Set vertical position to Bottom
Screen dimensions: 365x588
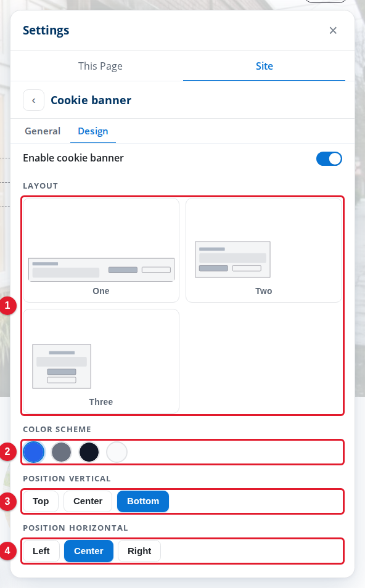click(143, 501)
